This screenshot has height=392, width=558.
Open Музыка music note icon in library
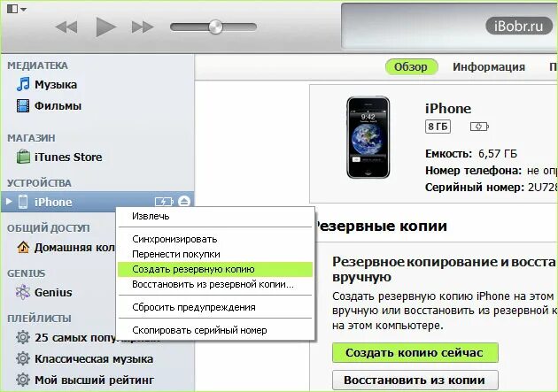[x=23, y=84]
